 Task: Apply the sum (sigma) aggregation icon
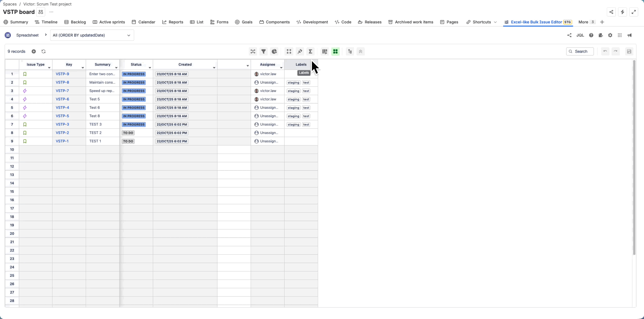click(310, 51)
